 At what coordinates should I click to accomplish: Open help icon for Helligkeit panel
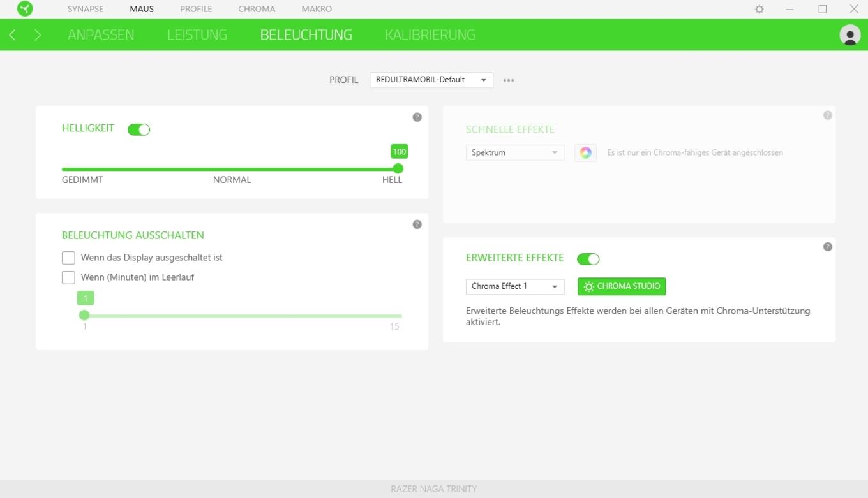[x=417, y=117]
